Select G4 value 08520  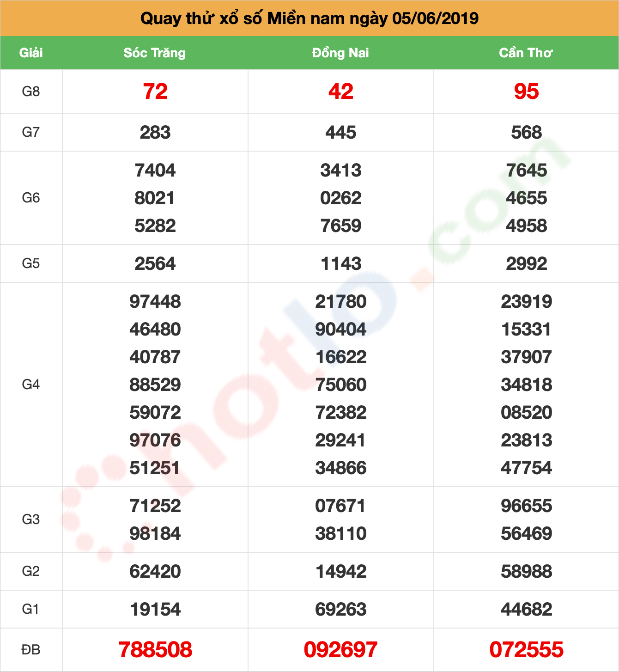[527, 413]
